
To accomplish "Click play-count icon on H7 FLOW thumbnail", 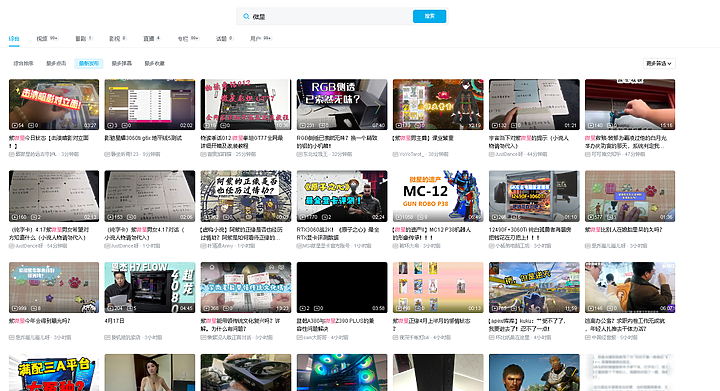I will pos(111,308).
